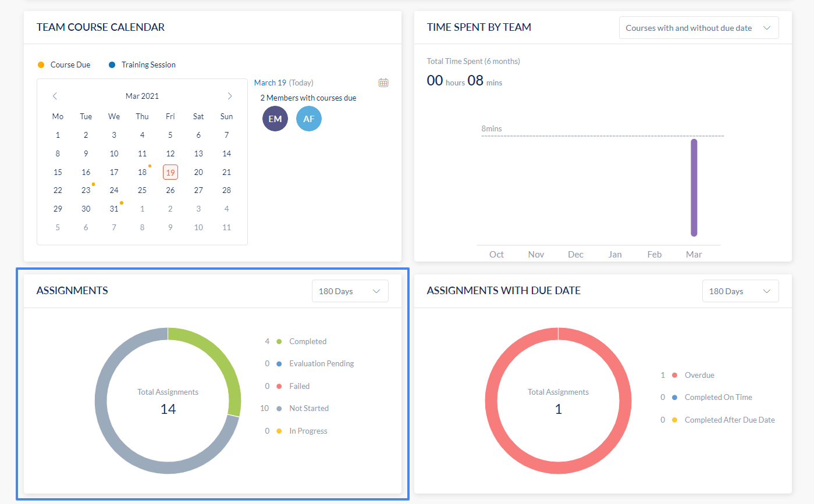
Task: Click the Mar 2021 month label
Action: pos(142,96)
